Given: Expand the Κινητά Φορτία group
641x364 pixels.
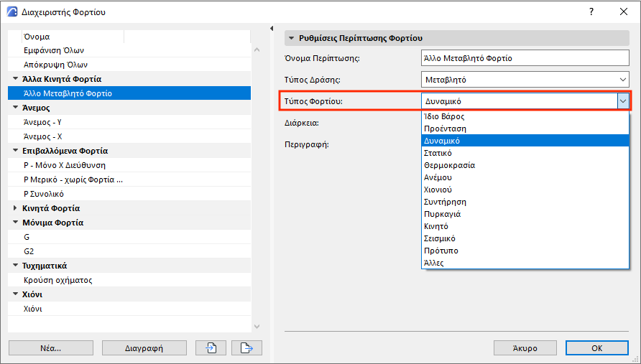Looking at the screenshot, I should pyautogui.click(x=15, y=208).
